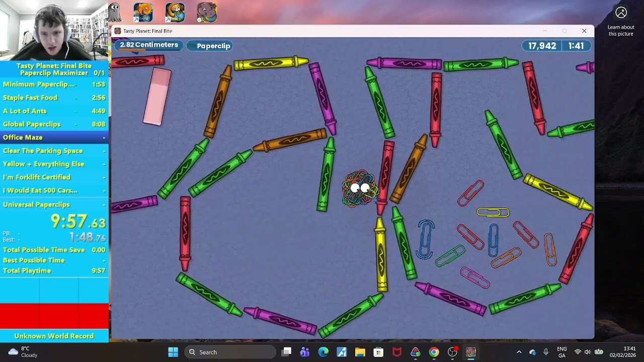Viewport: 644px width, 362px height.
Task: Open Microsoft Store from the taskbar
Action: (x=378, y=352)
